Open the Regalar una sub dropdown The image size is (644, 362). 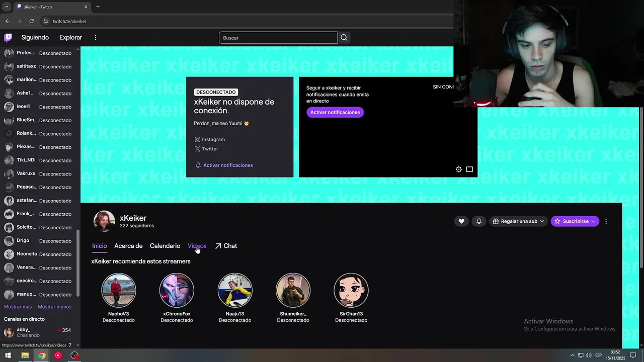518,221
